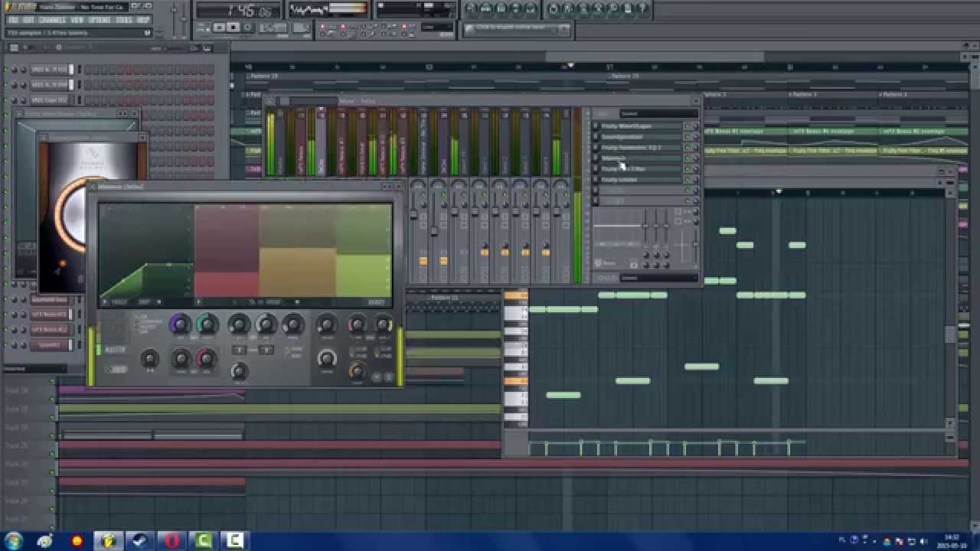Open the CHANNELS menu

pyautogui.click(x=52, y=20)
